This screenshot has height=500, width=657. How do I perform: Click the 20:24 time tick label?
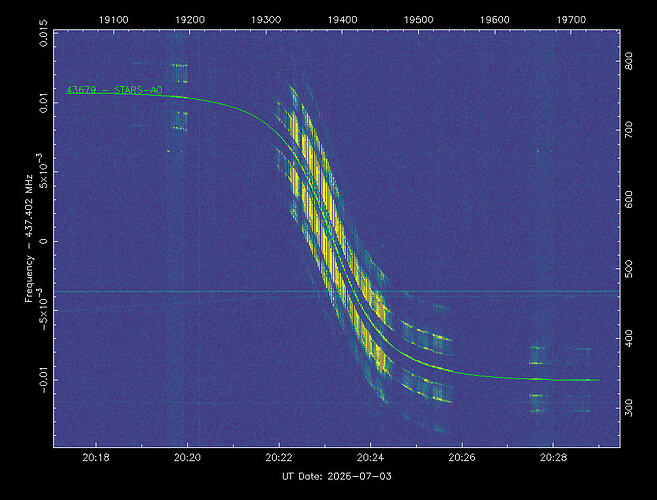pos(370,457)
